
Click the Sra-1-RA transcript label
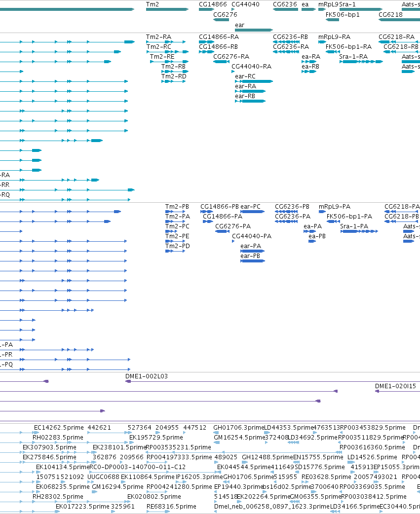pyautogui.click(x=353, y=56)
